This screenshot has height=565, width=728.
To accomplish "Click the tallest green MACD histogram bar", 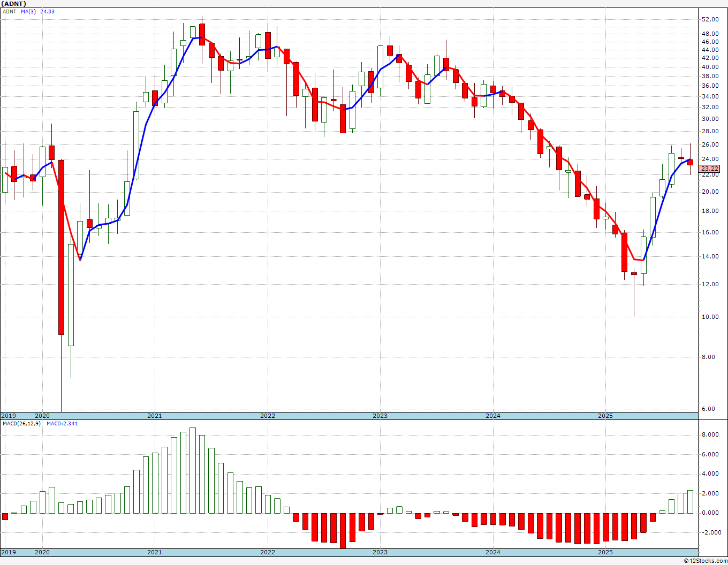I will 193,470.
